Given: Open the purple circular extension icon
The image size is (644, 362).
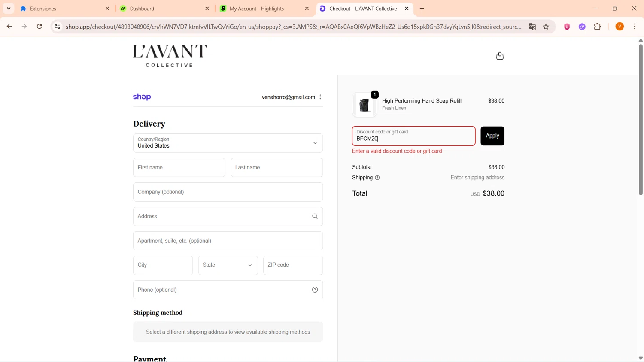Looking at the screenshot, I should pyautogui.click(x=582, y=27).
